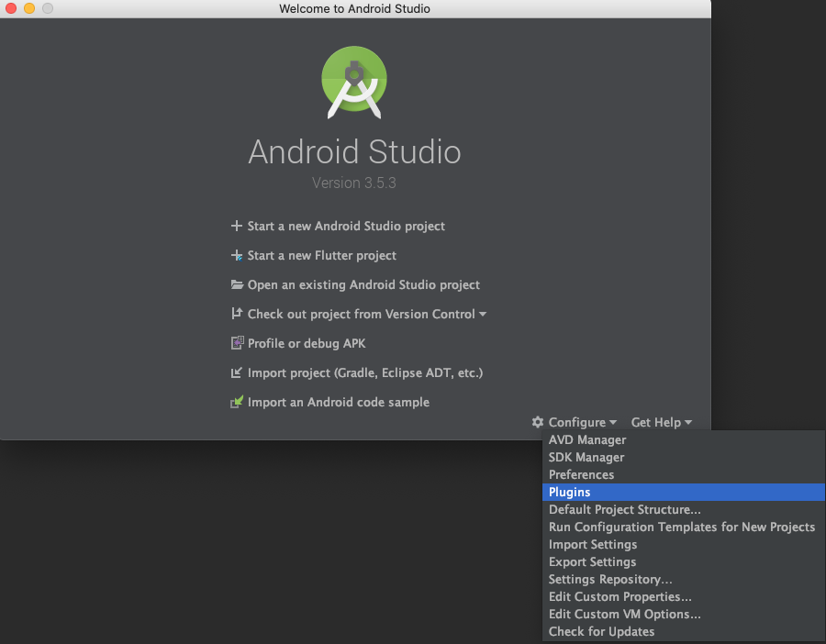Image resolution: width=826 pixels, height=644 pixels.
Task: Click the open folder icon for existing project
Action: 237,285
